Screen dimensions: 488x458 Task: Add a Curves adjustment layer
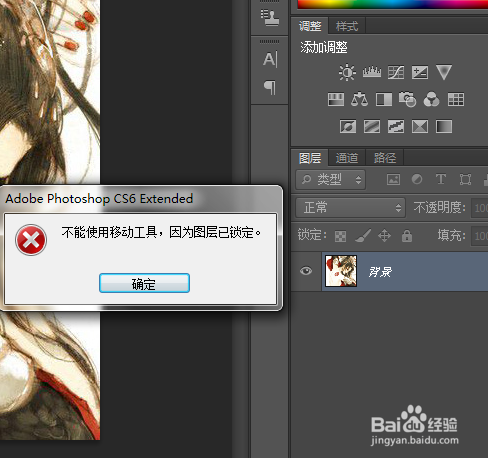pos(396,72)
